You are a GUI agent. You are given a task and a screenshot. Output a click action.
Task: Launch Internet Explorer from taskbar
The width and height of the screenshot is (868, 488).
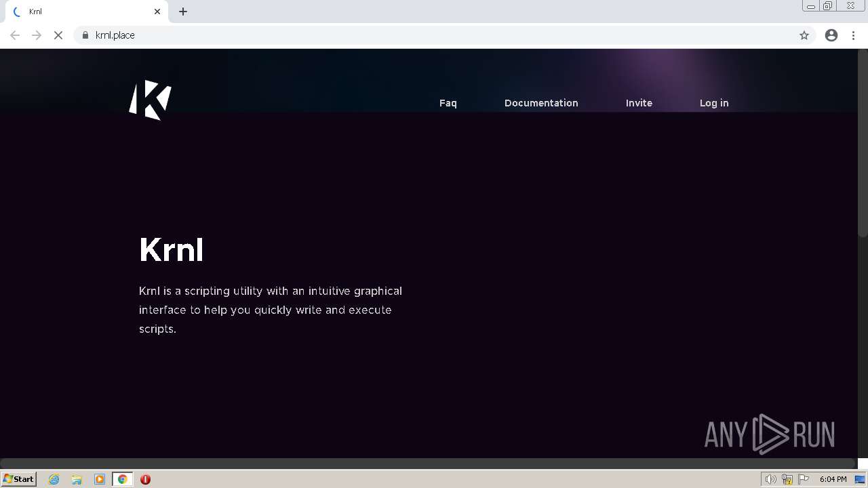(54, 479)
